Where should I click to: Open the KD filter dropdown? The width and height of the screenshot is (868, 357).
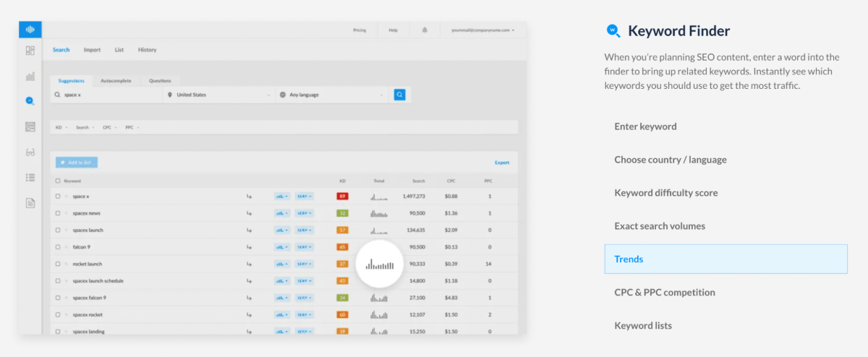61,127
